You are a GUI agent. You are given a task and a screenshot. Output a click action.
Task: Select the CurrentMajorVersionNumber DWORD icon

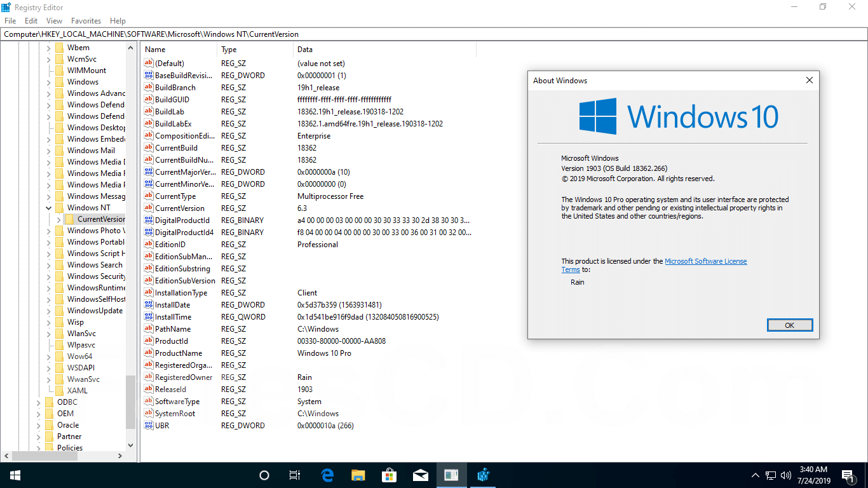(149, 172)
